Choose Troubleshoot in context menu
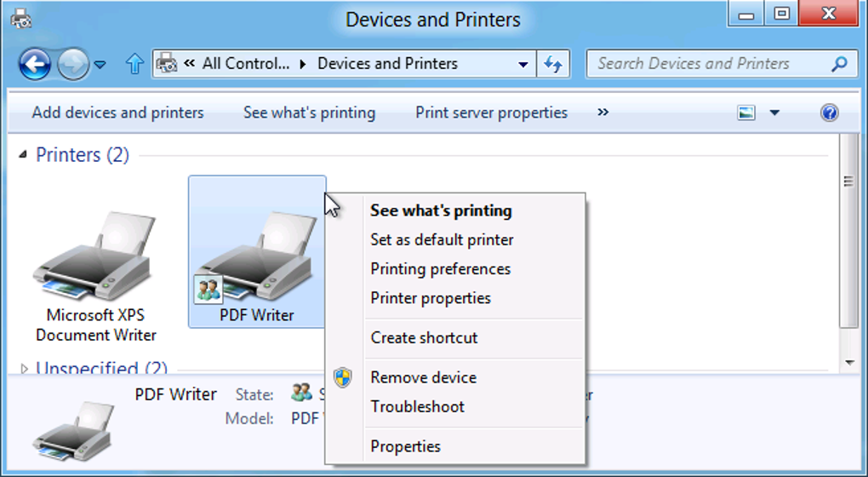The width and height of the screenshot is (868, 477). 417,406
